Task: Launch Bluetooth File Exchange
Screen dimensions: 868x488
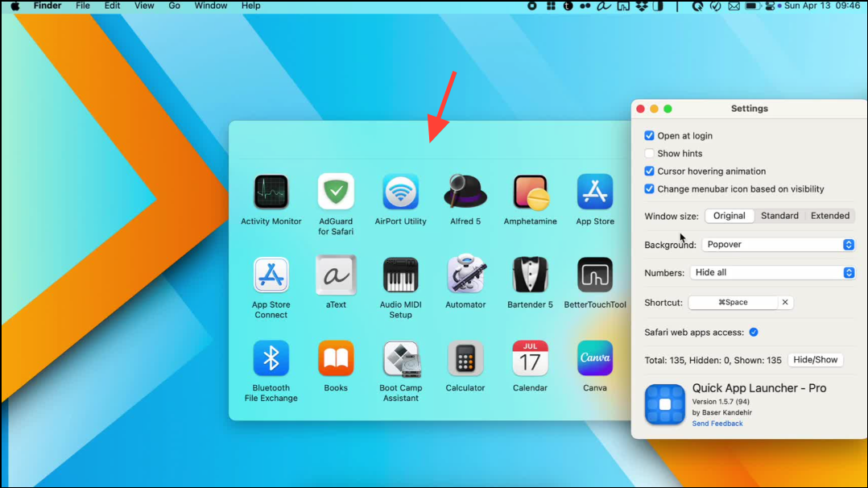Action: (271, 358)
